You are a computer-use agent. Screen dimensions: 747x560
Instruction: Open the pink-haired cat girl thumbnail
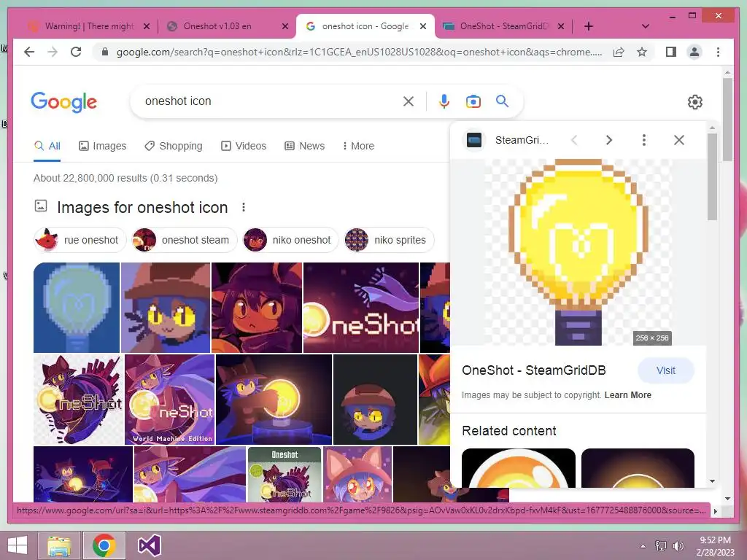[x=357, y=474]
